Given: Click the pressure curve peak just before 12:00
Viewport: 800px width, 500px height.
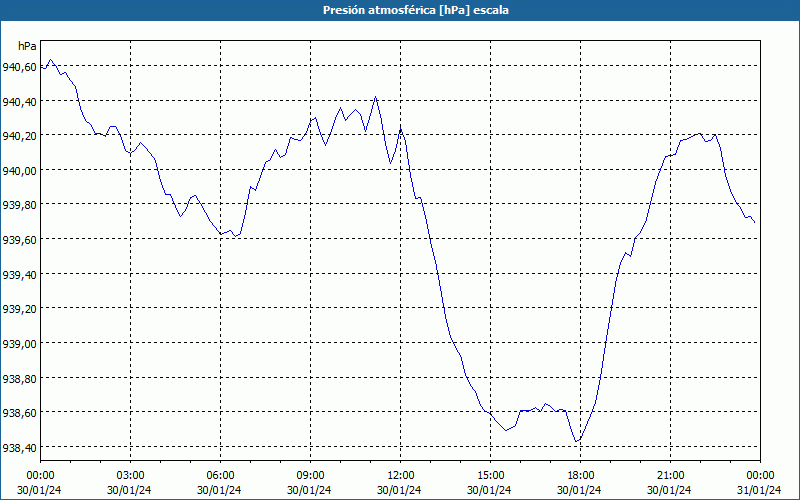Looking at the screenshot, I should coord(376,96).
